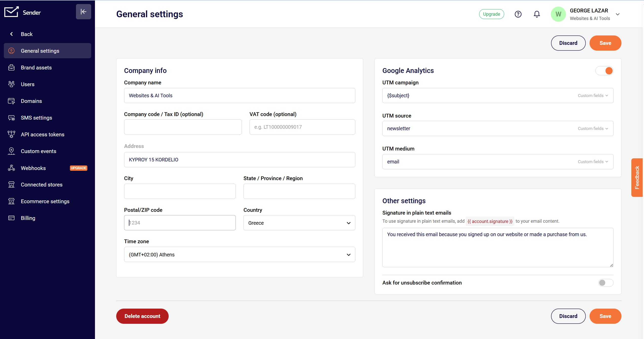Expand the GEORGE LAZAR account menu chevron
The height and width of the screenshot is (339, 644).
coord(618,14)
